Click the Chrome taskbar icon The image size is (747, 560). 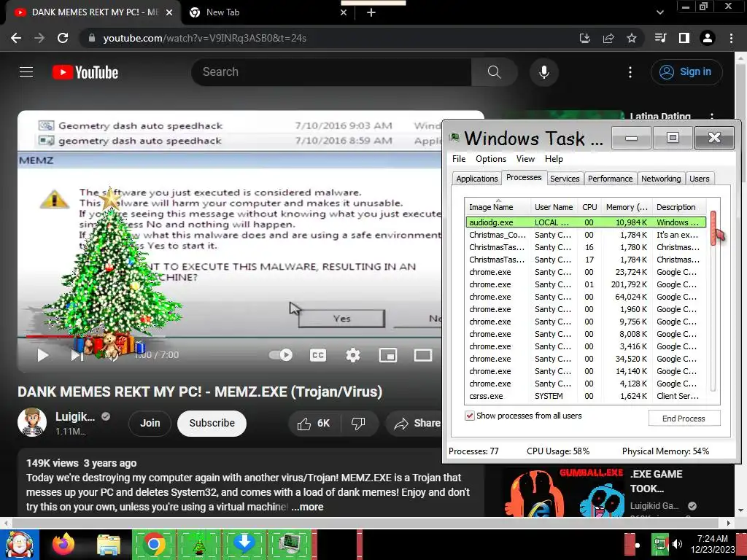pyautogui.click(x=153, y=544)
